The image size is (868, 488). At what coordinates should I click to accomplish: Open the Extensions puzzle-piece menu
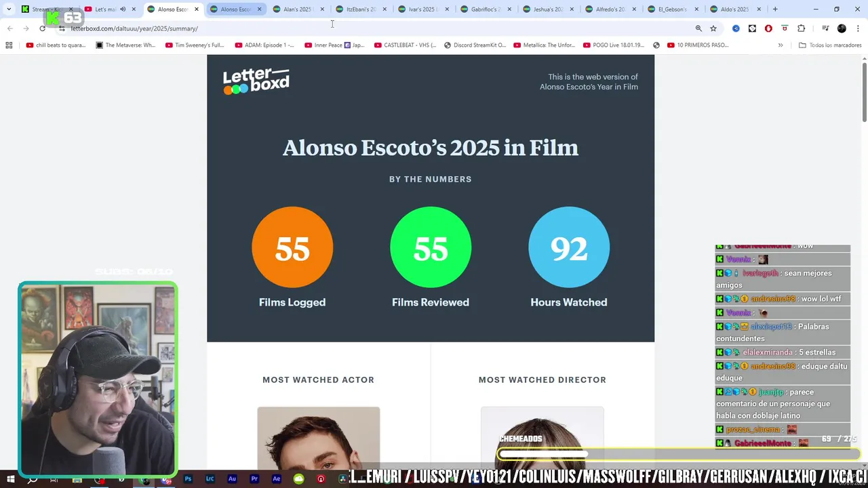801,28
